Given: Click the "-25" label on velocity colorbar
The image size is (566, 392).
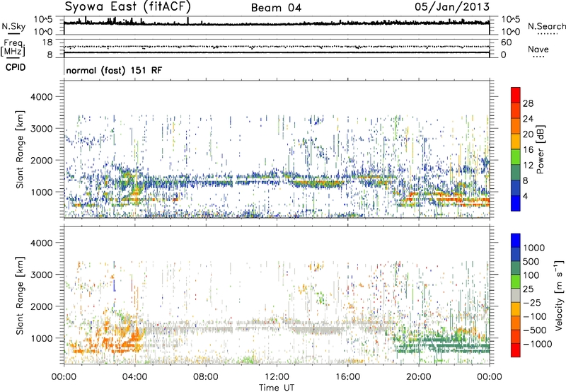Looking at the screenshot, I should [533, 302].
